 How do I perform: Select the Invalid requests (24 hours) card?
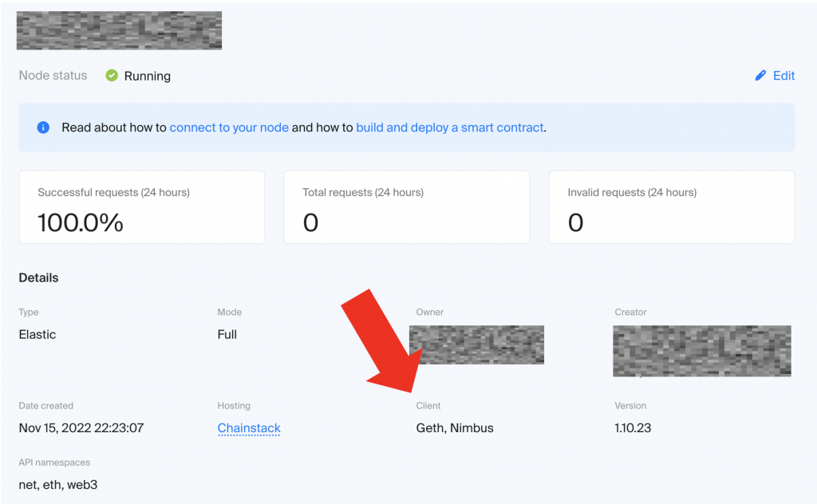[x=671, y=207]
